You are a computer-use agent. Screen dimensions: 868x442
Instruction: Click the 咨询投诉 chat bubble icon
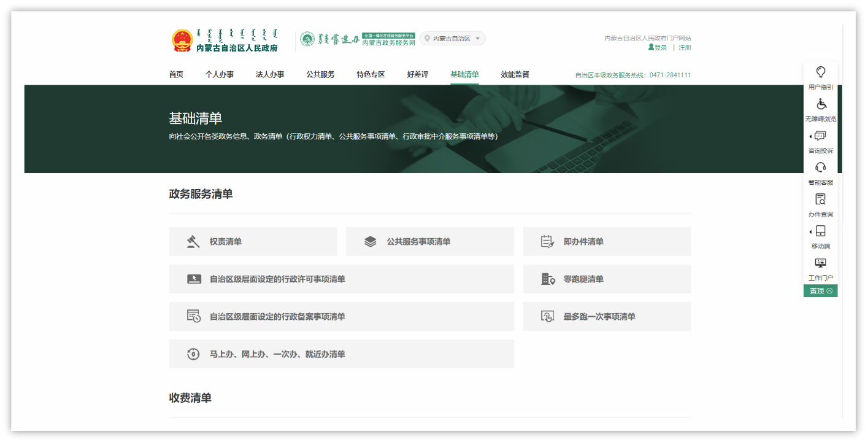(821, 136)
